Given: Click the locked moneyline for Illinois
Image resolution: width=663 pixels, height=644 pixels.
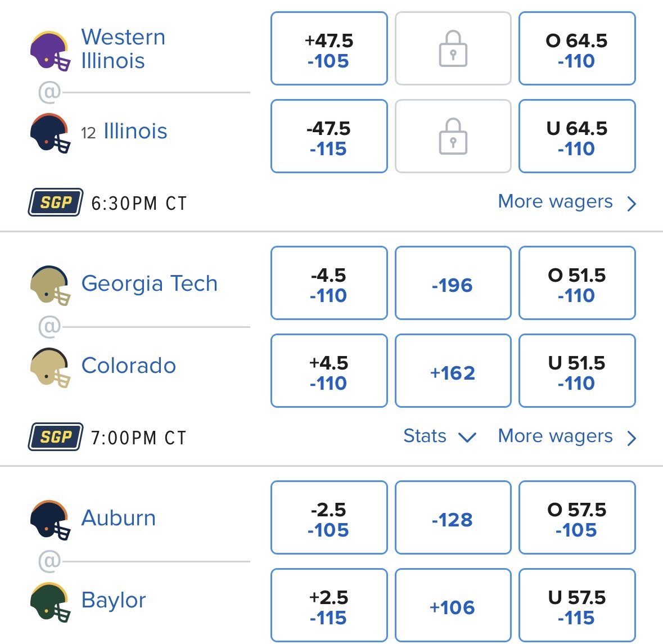Looking at the screenshot, I should (453, 136).
